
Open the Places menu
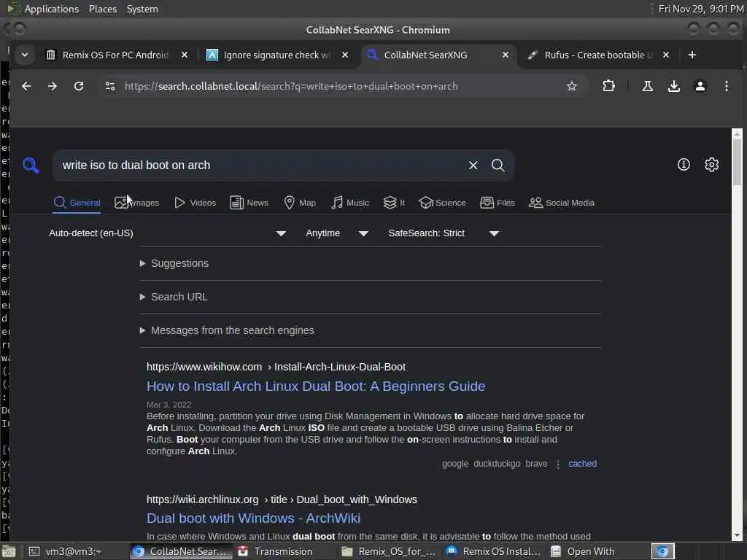(102, 9)
